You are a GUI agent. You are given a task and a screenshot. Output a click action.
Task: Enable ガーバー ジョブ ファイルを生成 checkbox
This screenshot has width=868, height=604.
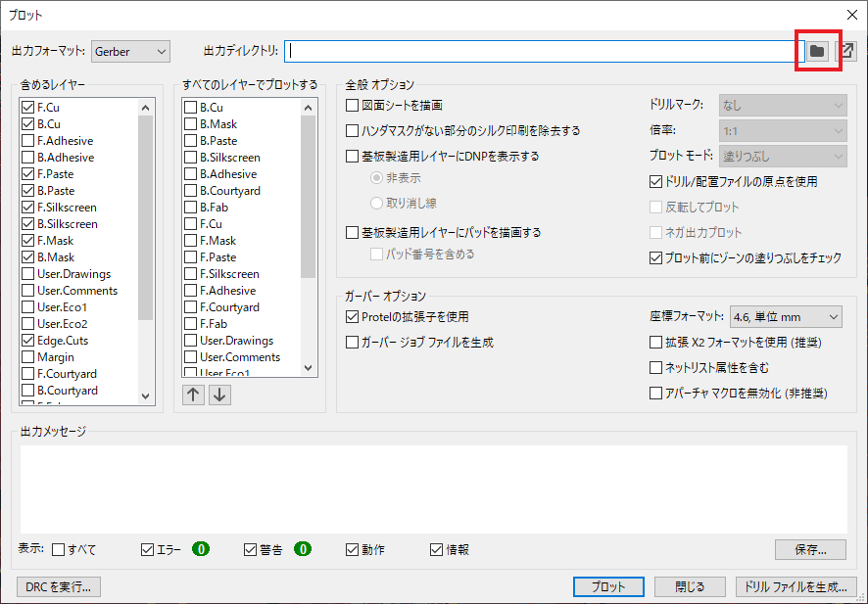[352, 343]
